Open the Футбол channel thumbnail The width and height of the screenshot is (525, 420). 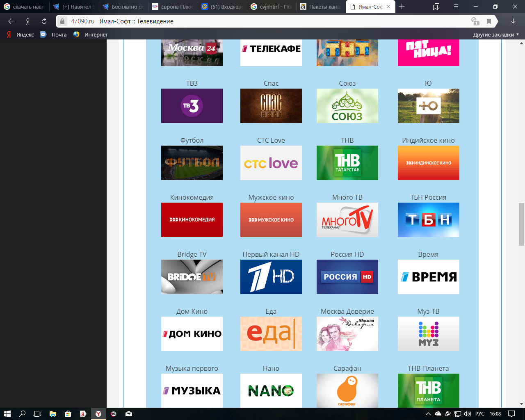192,163
